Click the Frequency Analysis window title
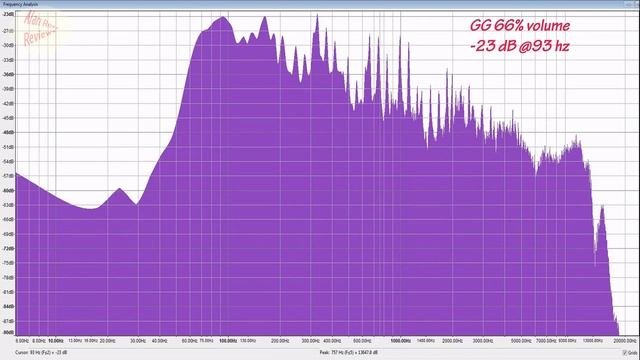 pos(20,4)
